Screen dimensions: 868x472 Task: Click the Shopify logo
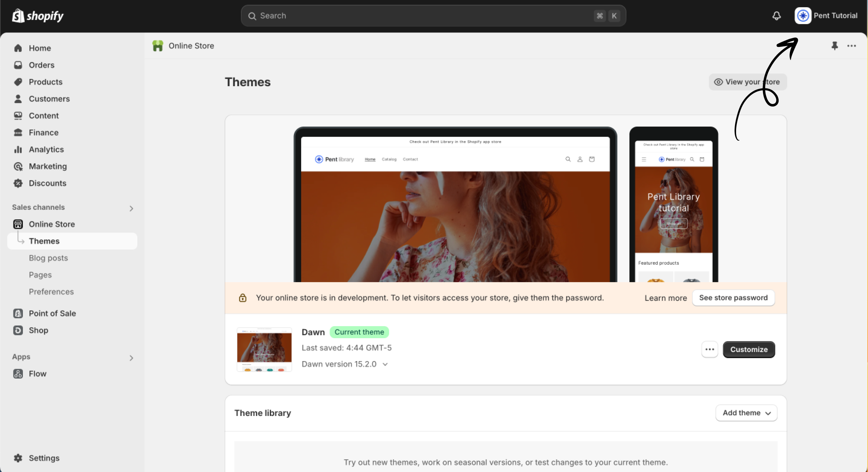point(38,16)
